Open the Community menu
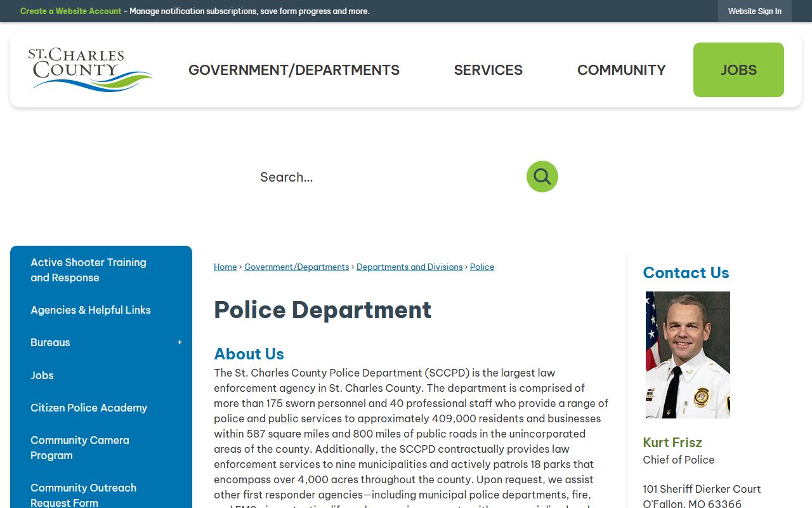This screenshot has height=508, width=812. (x=622, y=70)
